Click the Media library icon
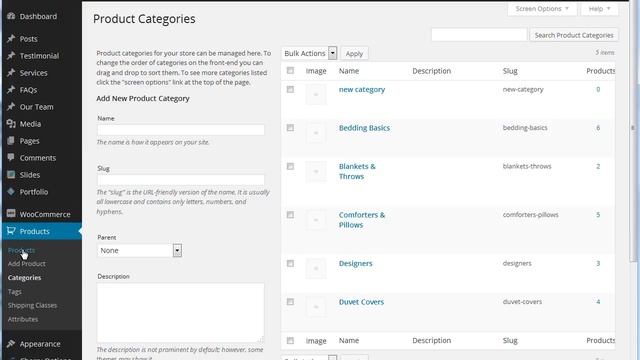 pyautogui.click(x=11, y=124)
